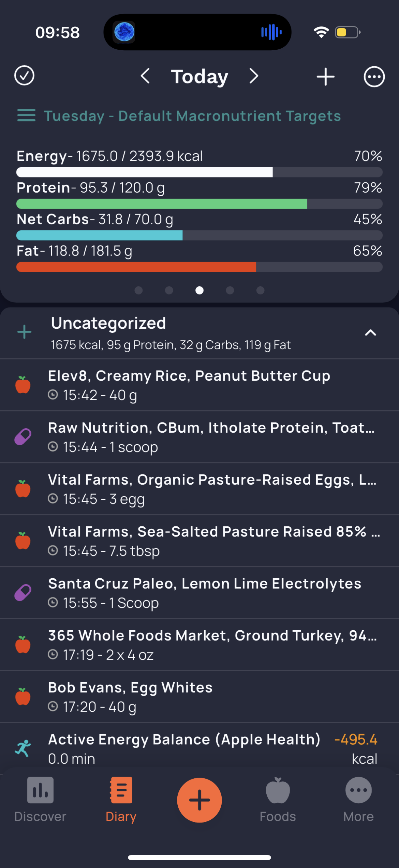Image resolution: width=399 pixels, height=868 pixels.
Task: Add item to Uncategorized with green plus
Action: tap(24, 332)
